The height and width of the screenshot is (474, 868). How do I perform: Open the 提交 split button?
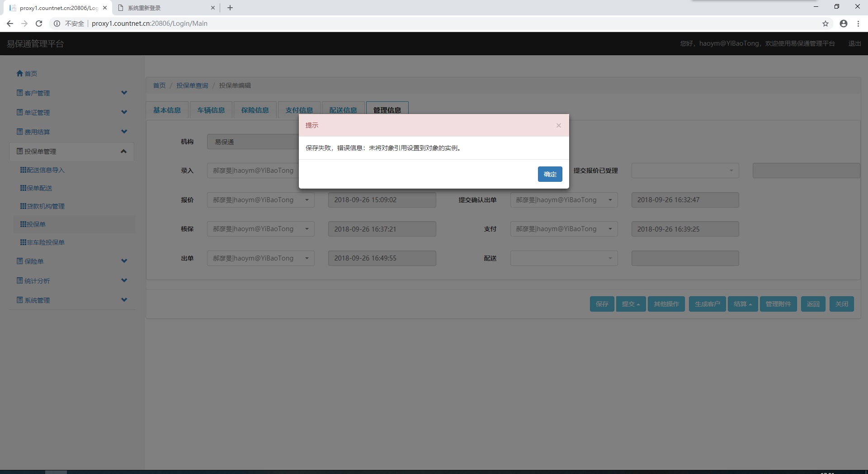pyautogui.click(x=631, y=304)
